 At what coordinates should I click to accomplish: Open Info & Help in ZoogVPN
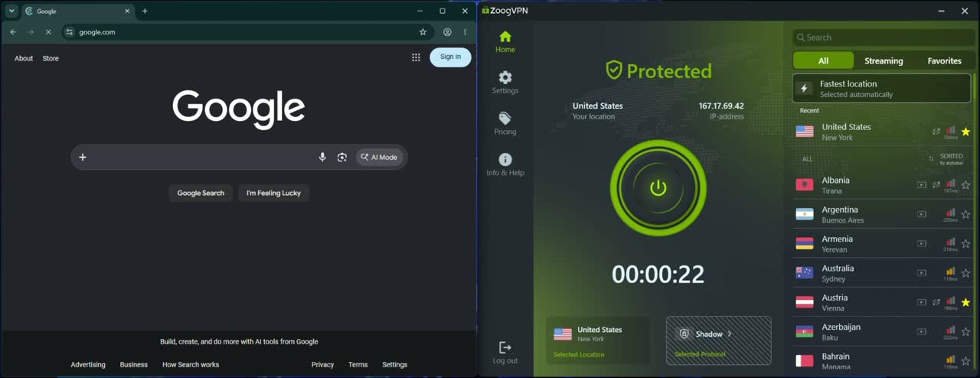[x=505, y=165]
